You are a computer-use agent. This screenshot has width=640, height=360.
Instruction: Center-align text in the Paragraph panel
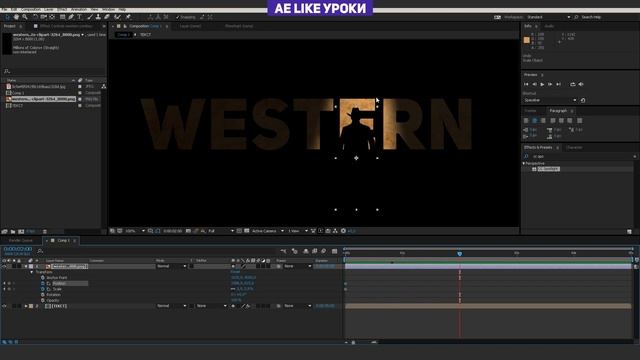535,121
